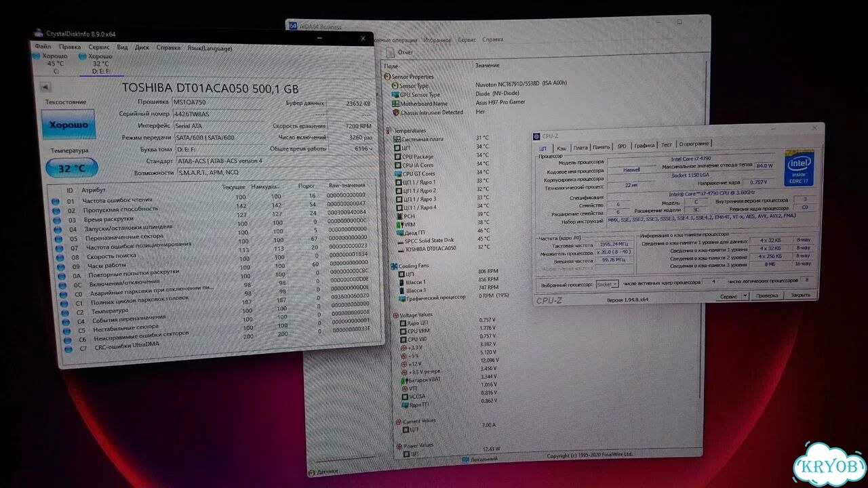Click status dot for attribute 05 row
The width and height of the screenshot is (868, 488).
[x=58, y=238]
